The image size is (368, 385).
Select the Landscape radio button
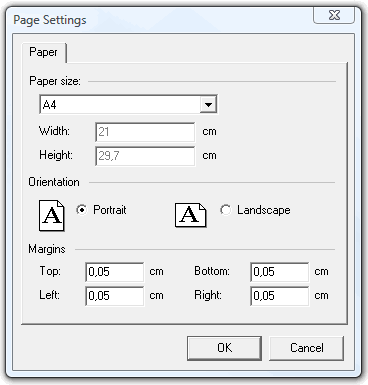coord(226,210)
